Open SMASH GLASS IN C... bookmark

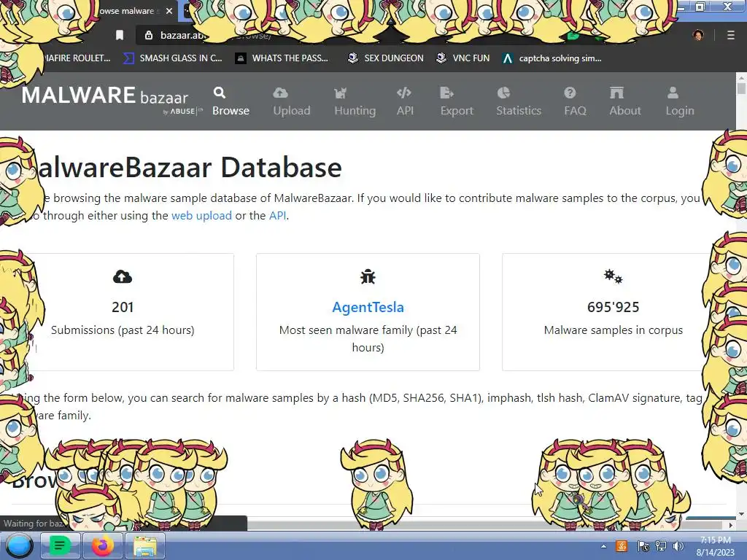[174, 58]
